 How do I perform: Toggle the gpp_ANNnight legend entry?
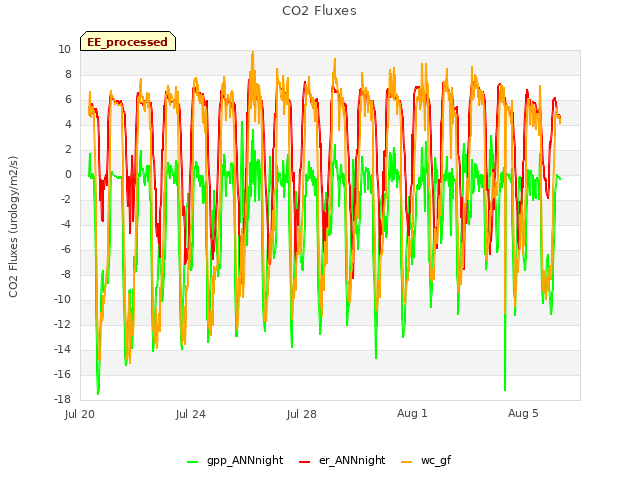tap(235, 460)
